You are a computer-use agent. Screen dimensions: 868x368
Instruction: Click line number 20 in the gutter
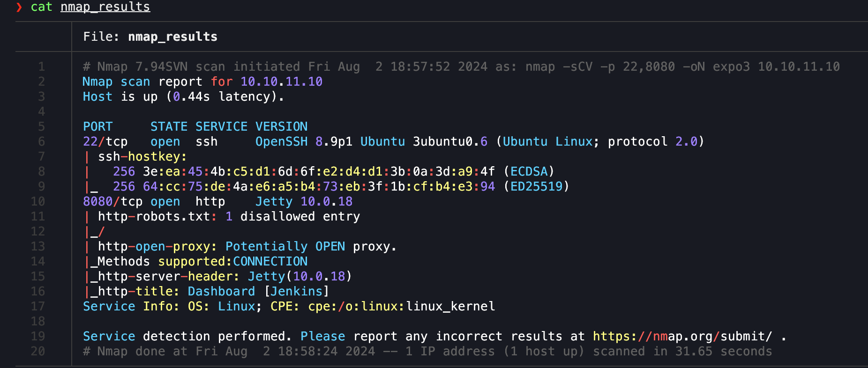click(38, 352)
